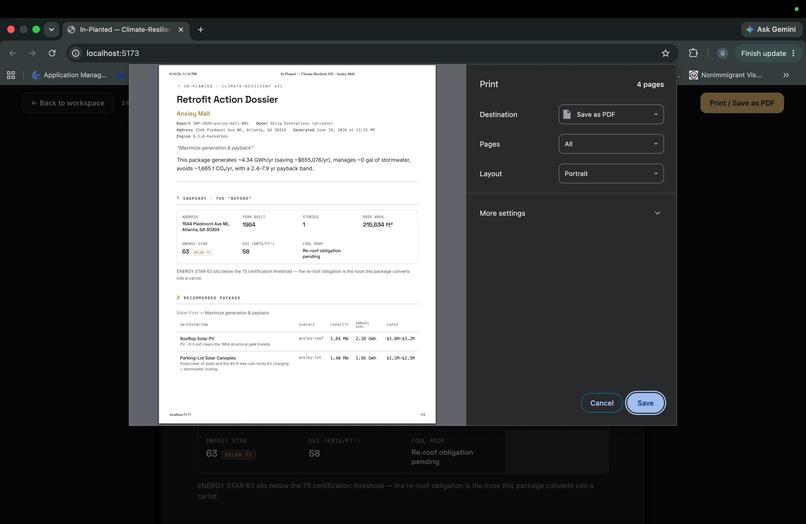The image size is (806, 524).
Task: Click the Print / Save as PDF button
Action: pyautogui.click(x=742, y=103)
